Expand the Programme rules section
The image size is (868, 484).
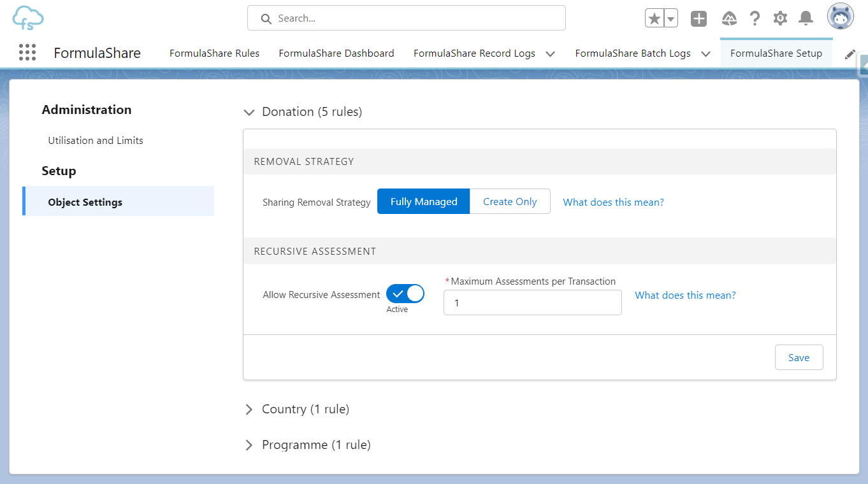tap(249, 445)
